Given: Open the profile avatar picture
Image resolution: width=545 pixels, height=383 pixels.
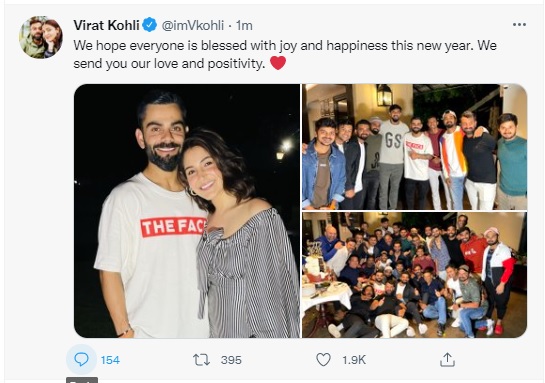Looking at the screenshot, I should (41, 37).
